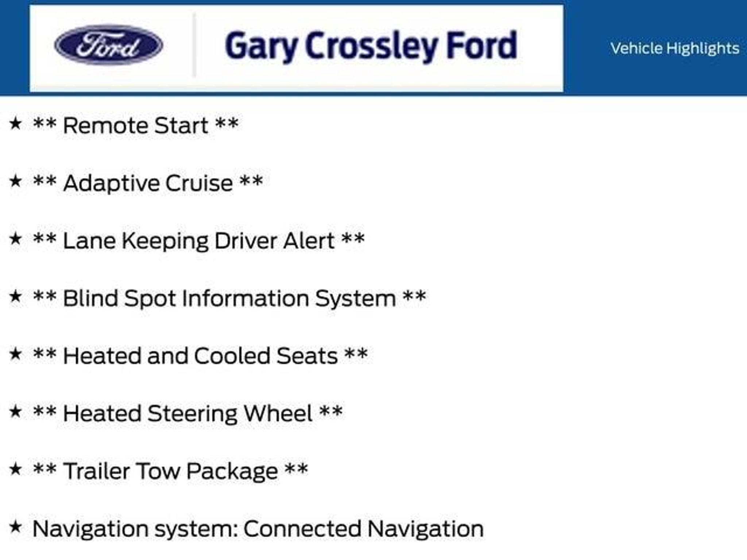Click the Gary Crossley Ford dealership name
Viewport: 747px width, 560px height.
(x=371, y=46)
